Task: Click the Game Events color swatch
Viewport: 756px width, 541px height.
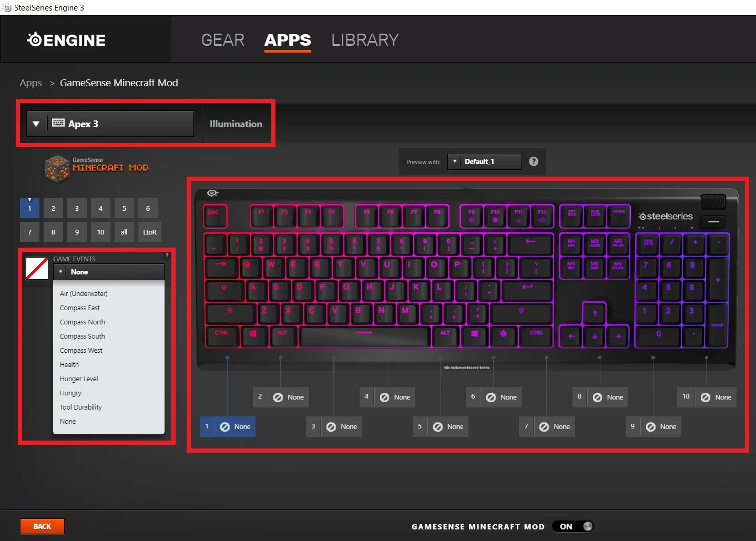Action: click(37, 269)
